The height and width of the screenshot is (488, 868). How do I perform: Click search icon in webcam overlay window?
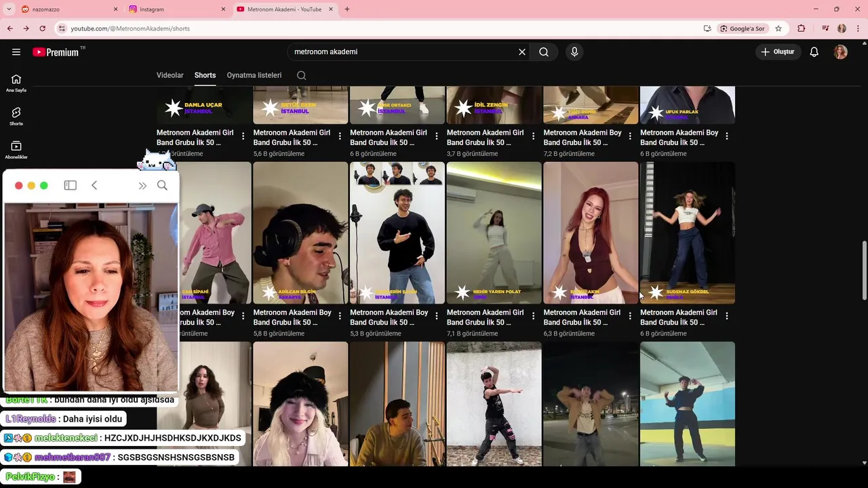162,185
